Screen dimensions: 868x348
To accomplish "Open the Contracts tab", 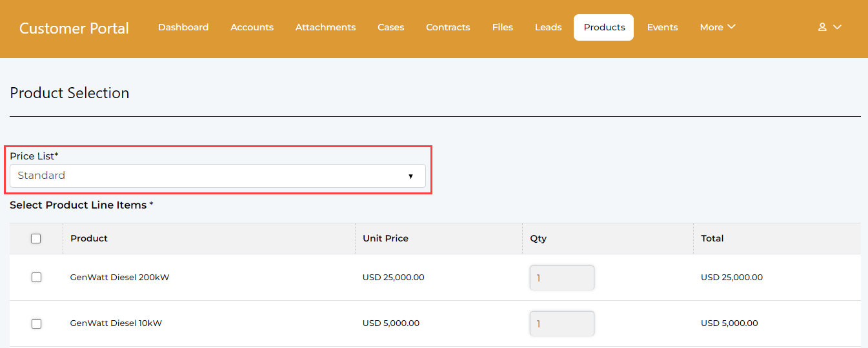I will tap(448, 27).
